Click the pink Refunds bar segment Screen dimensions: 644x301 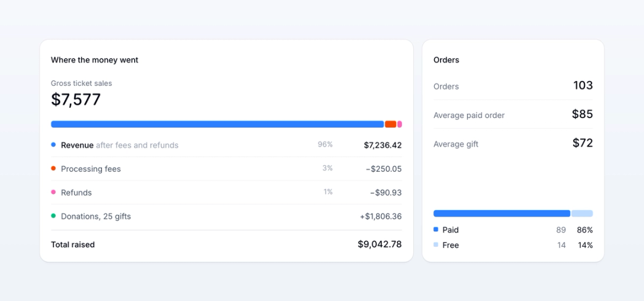[x=400, y=124]
